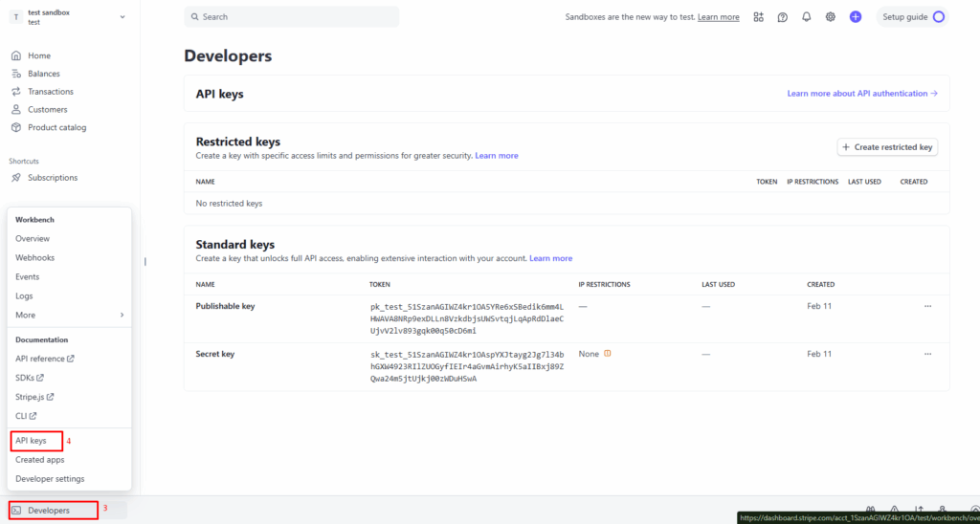Screen dimensions: 980x524
Task: Select Webhooks in the Workbench menu
Action: click(34, 257)
